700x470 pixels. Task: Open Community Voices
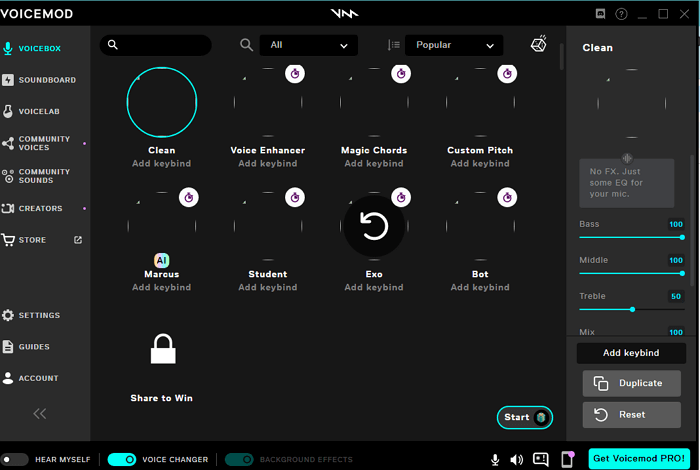pos(37,143)
